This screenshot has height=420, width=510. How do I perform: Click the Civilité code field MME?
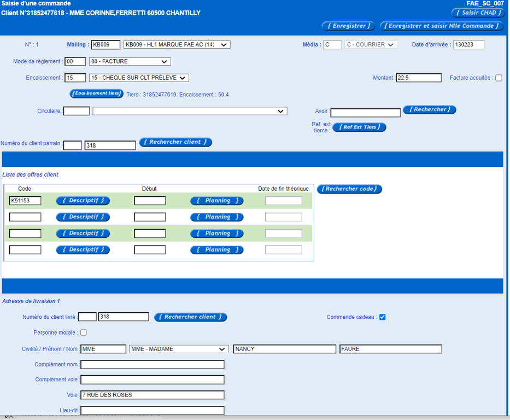[x=103, y=349]
